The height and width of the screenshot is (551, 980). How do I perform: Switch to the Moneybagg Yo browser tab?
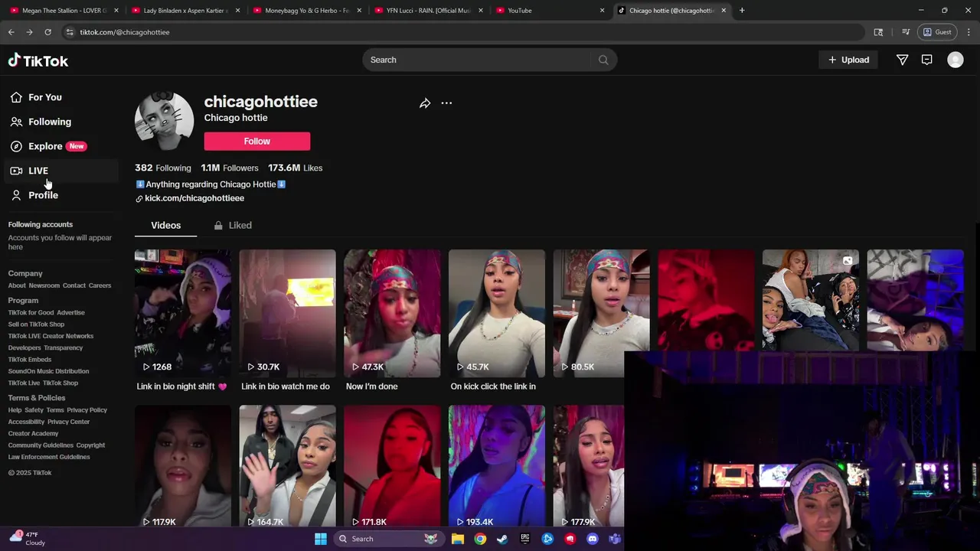click(x=306, y=11)
